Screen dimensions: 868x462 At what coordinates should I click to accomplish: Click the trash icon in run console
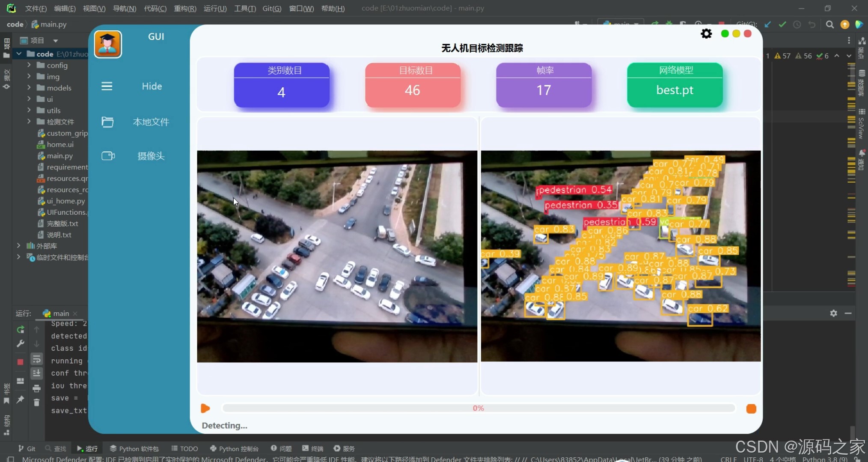pos(37,403)
